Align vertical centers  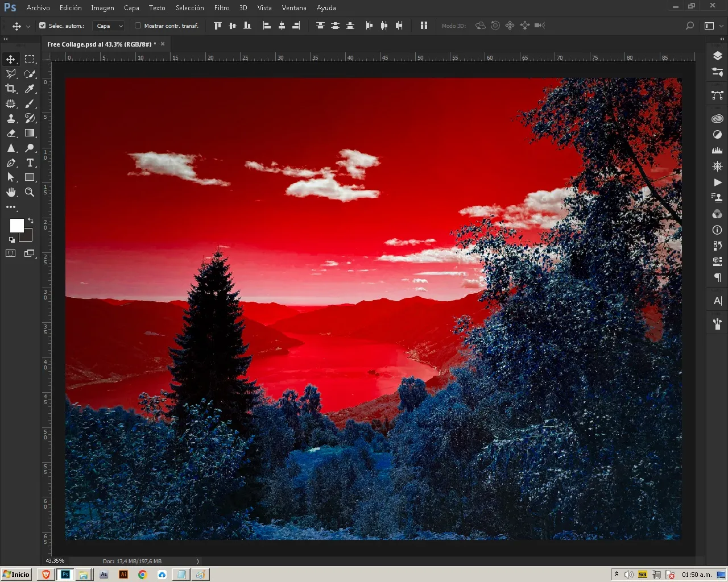coord(232,26)
